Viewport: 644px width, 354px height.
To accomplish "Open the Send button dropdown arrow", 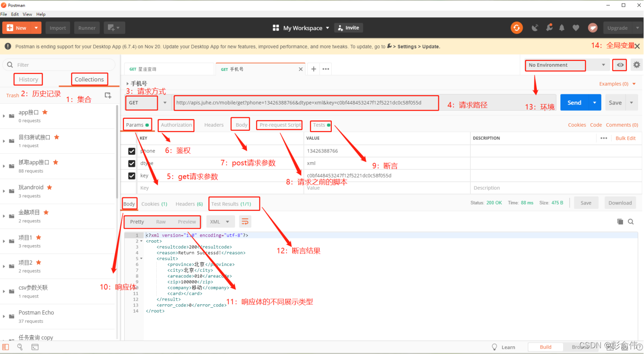I will click(x=595, y=103).
